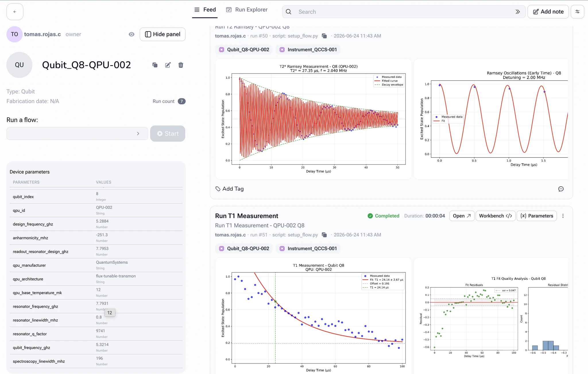Click resonator_linewidth_mhz value 0.8
Image resolution: width=588 pixels, height=374 pixels.
(99, 317)
